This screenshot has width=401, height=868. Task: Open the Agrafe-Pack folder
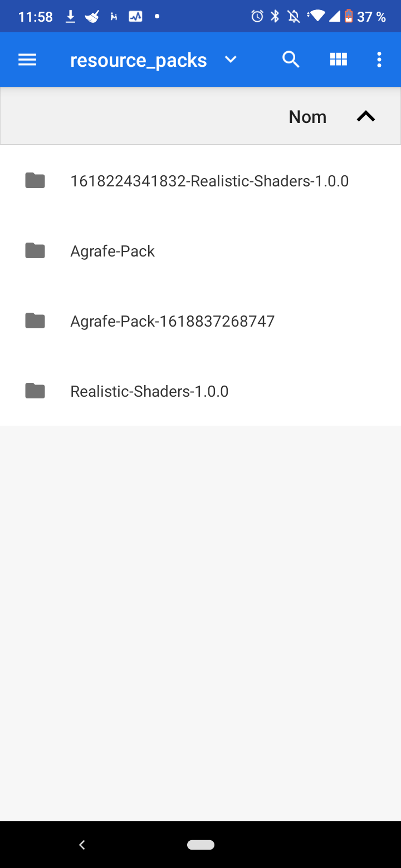pos(113,251)
